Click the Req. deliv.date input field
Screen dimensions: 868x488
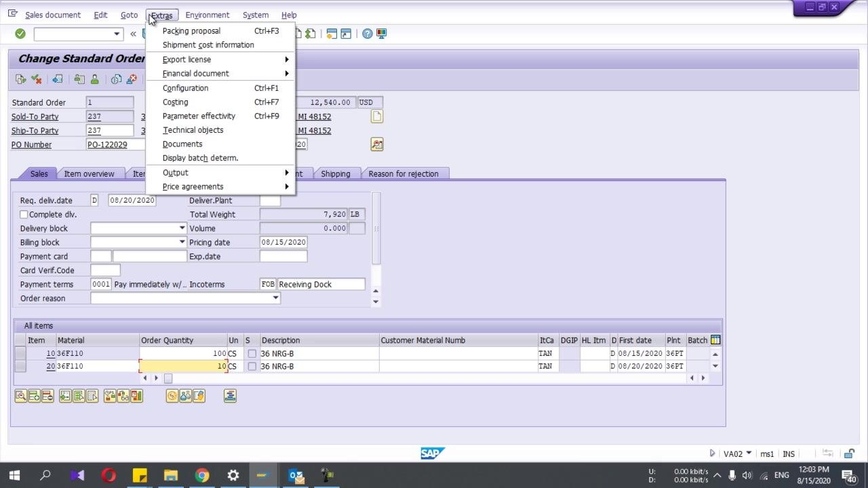[132, 201]
